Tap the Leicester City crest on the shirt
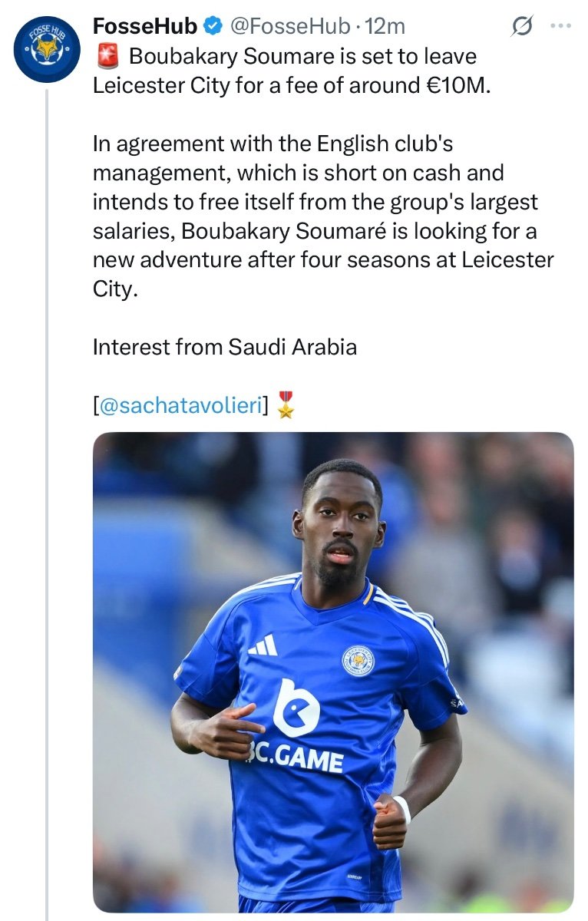The width and height of the screenshot is (588, 921). [358, 660]
